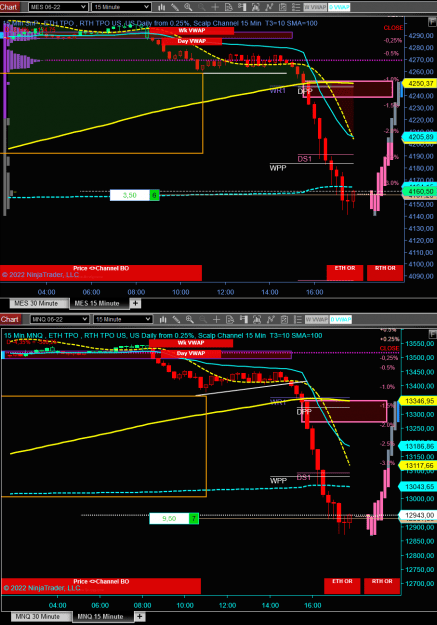This screenshot has width=437, height=625.
Task: Open the bar-type icon in MES toolbar
Action: (x=161, y=7)
